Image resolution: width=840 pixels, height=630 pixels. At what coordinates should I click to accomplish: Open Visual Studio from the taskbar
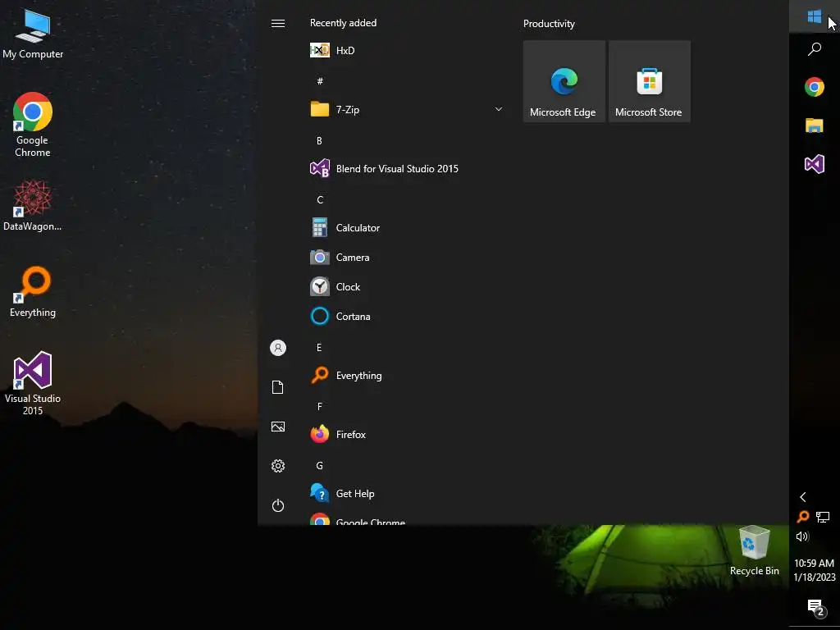coord(815,164)
